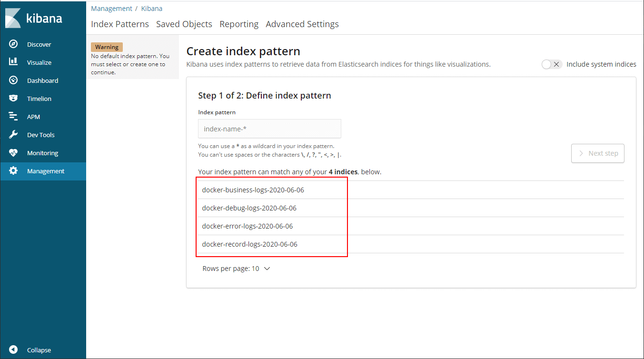Screen dimensions: 644x359
Task: Click the Management gear icon
Action: (13, 171)
